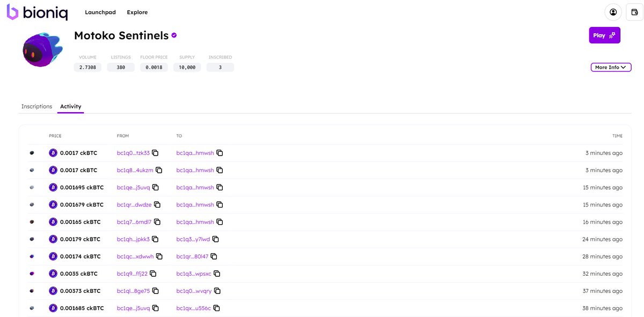
Task: Click the PRICE column header
Action: point(55,136)
